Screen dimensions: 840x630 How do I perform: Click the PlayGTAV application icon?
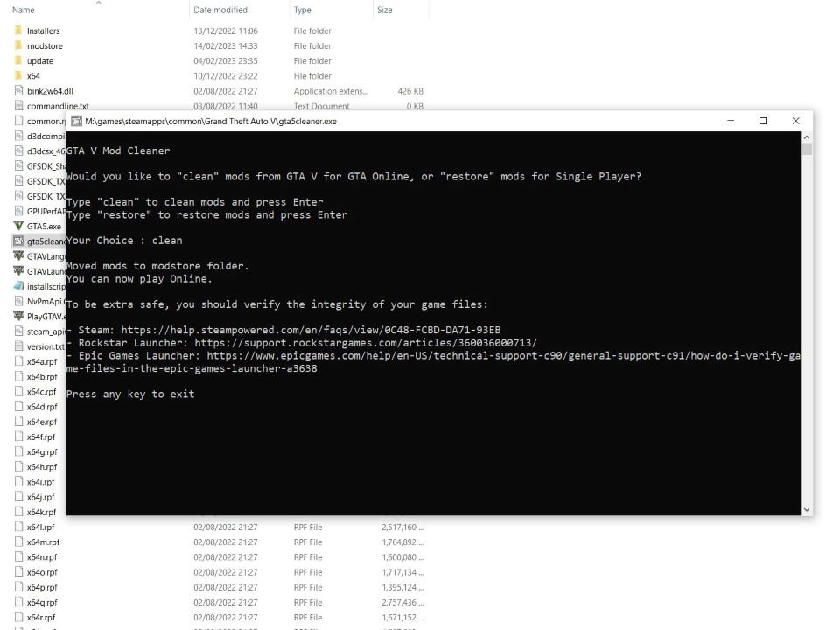tap(18, 316)
